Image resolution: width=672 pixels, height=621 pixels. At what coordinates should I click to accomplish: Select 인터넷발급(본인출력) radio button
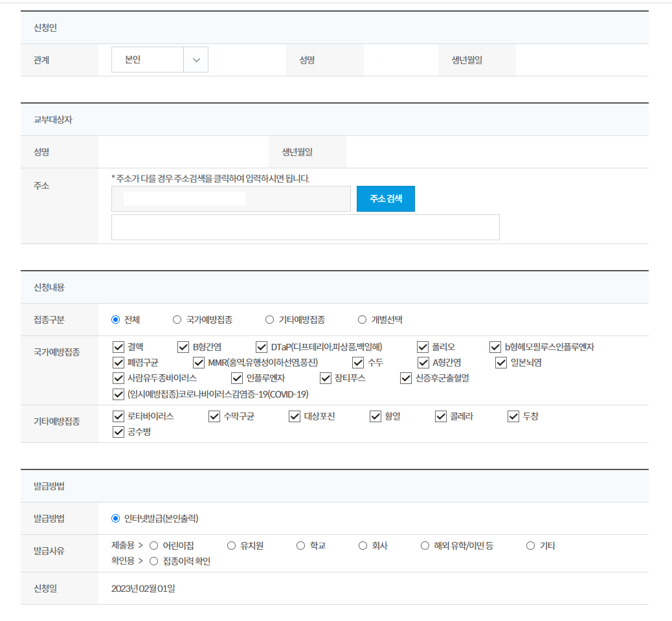click(115, 519)
